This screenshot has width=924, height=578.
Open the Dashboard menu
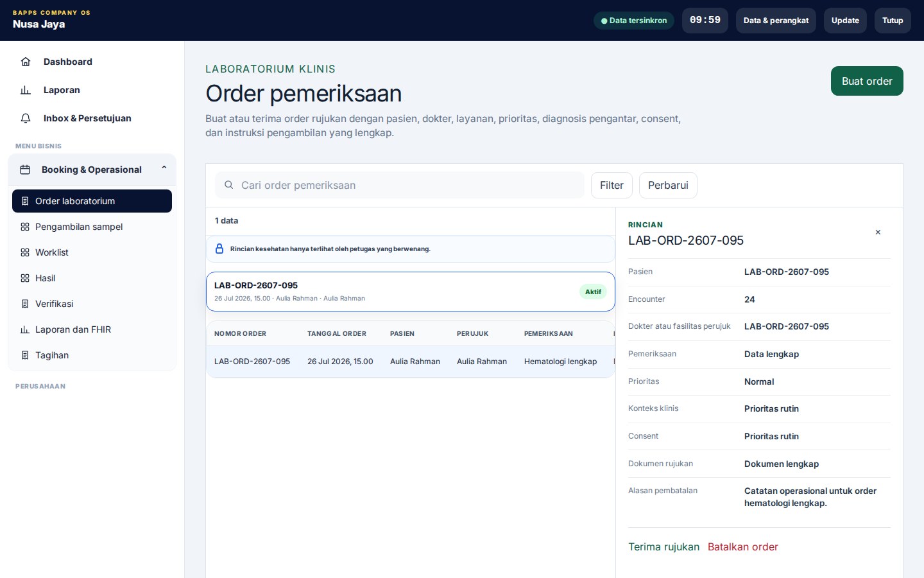tap(92, 62)
